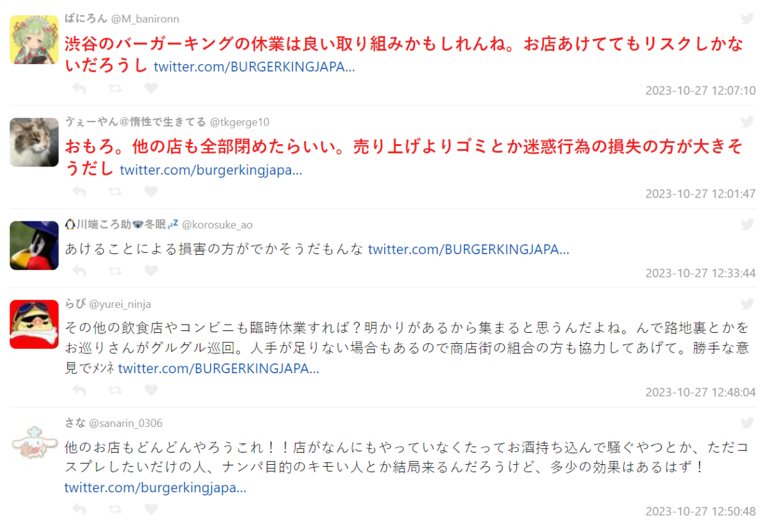Follow the twitter.com link in @korosuke_ao's tweet
768x532 pixels.
[x=468, y=249]
